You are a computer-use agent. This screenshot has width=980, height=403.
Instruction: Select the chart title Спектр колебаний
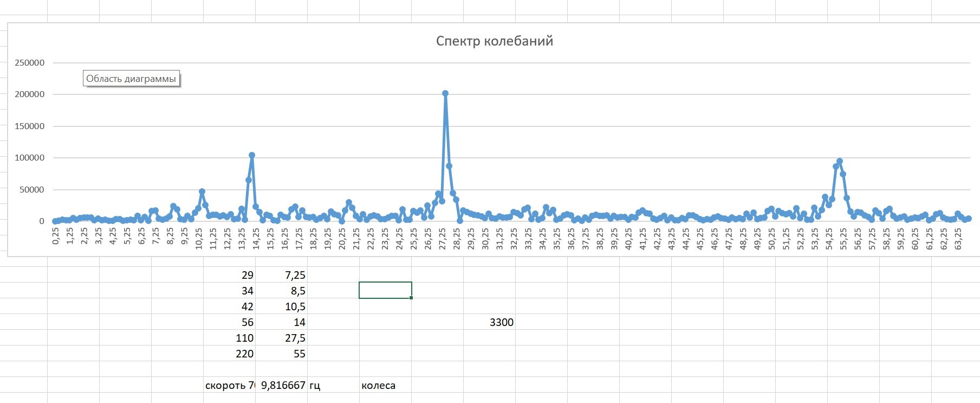[x=494, y=41]
